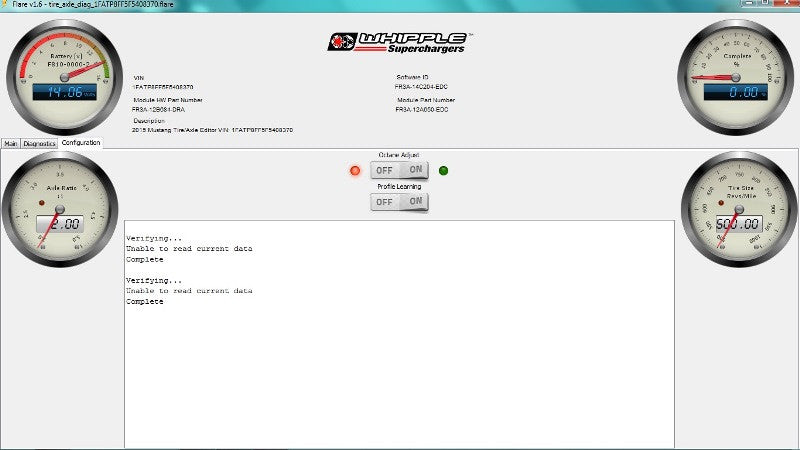Click the green Octane Adjust indicator light
800x450 pixels.
[443, 171]
